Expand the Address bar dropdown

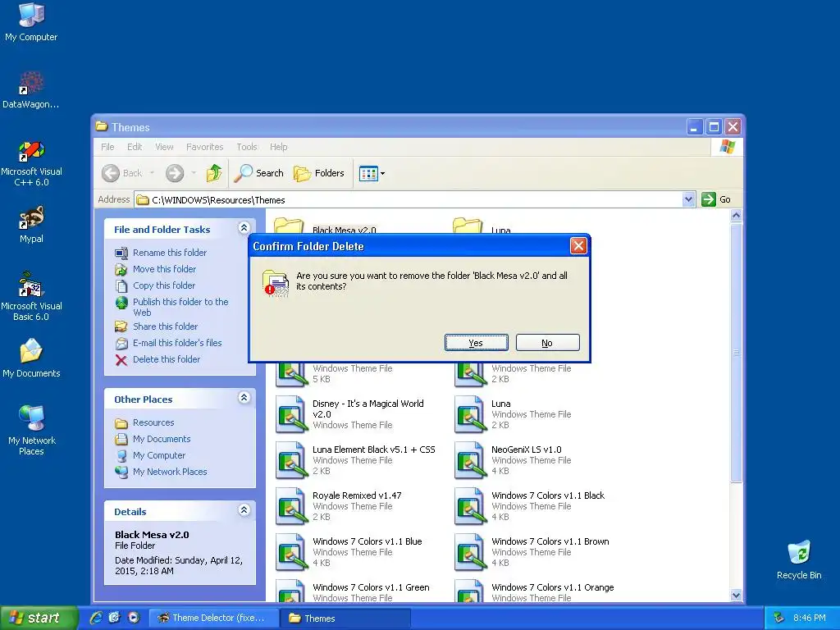tap(688, 200)
